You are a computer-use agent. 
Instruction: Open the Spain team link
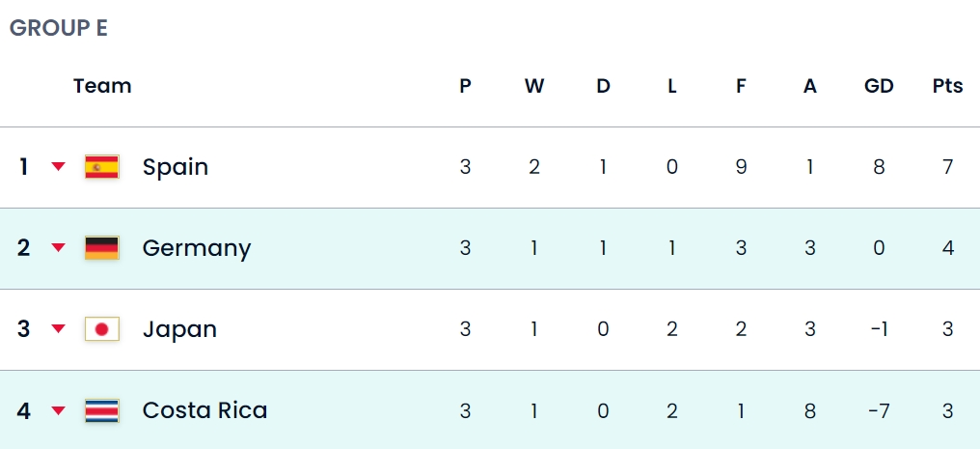pyautogui.click(x=175, y=168)
